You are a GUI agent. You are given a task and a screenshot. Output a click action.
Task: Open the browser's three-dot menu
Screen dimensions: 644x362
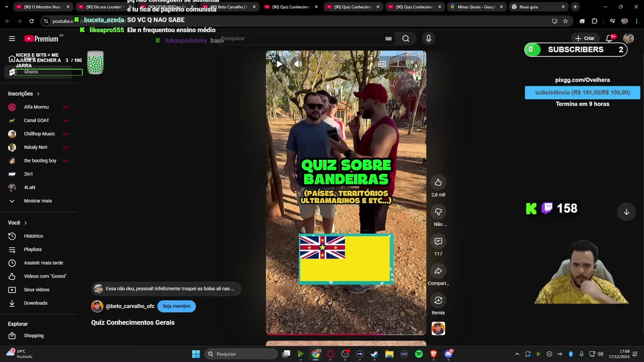tap(636, 21)
